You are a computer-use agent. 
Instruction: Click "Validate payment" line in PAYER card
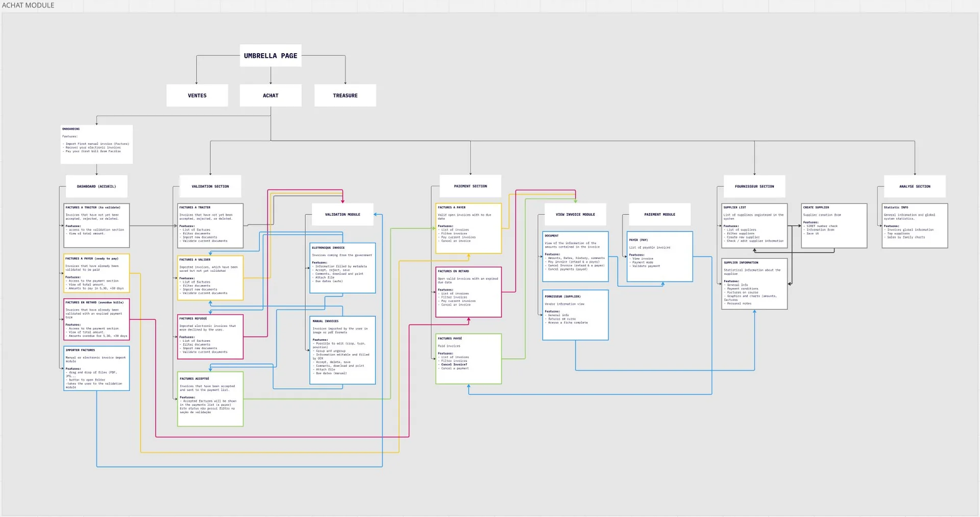pyautogui.click(x=645, y=266)
